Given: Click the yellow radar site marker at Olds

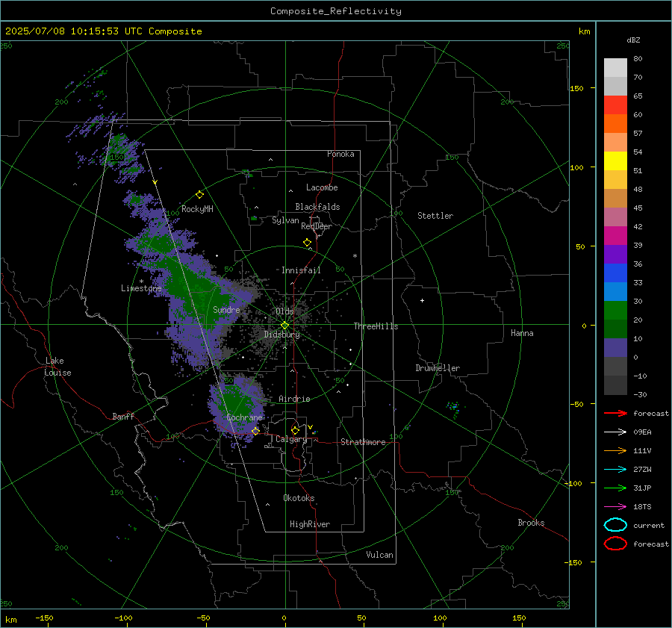Looking at the screenshot, I should pyautogui.click(x=284, y=326).
